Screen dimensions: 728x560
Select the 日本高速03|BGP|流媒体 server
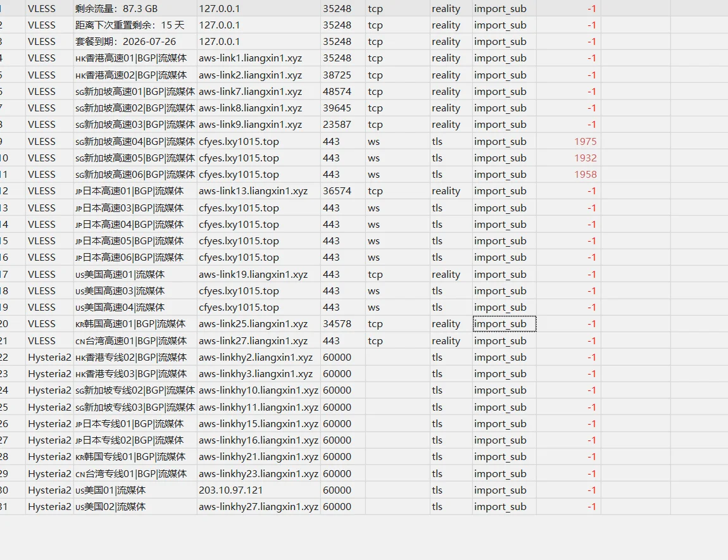(x=130, y=208)
